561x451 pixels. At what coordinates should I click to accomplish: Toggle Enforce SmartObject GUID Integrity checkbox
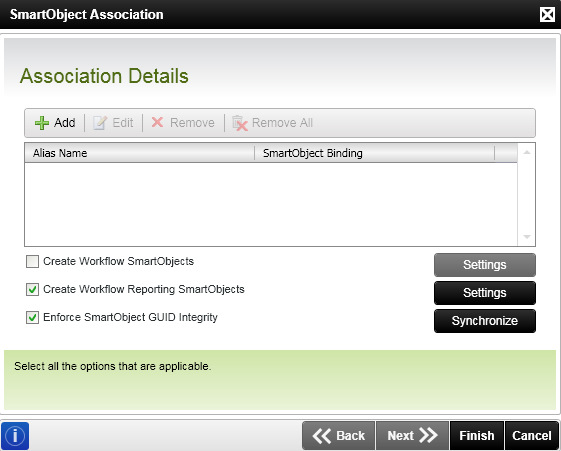pyautogui.click(x=33, y=317)
